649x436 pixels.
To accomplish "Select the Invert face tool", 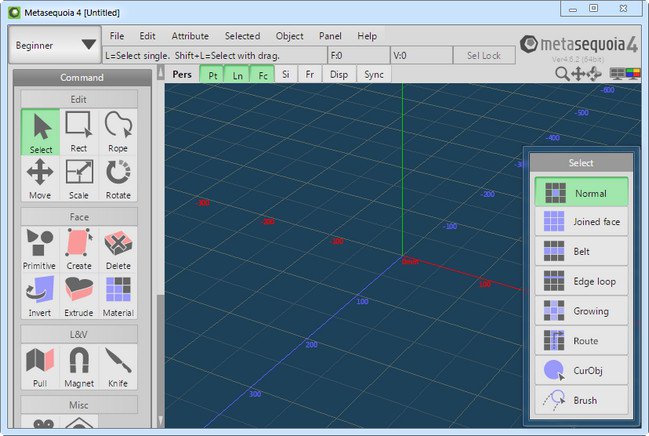I will coord(39,296).
